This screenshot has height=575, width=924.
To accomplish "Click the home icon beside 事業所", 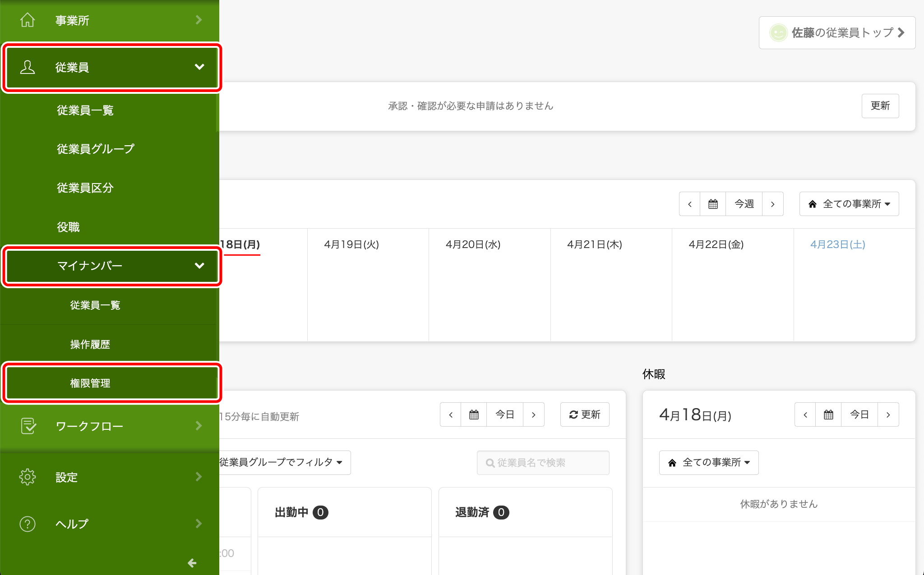I will 28,20.
